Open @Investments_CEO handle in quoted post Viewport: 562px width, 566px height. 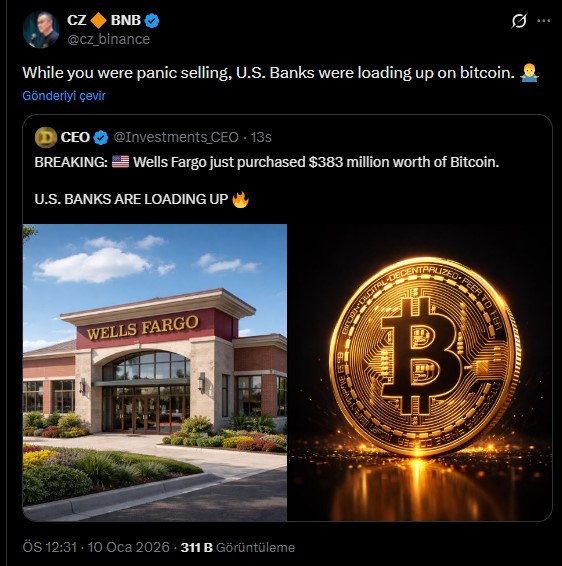[x=176, y=137]
